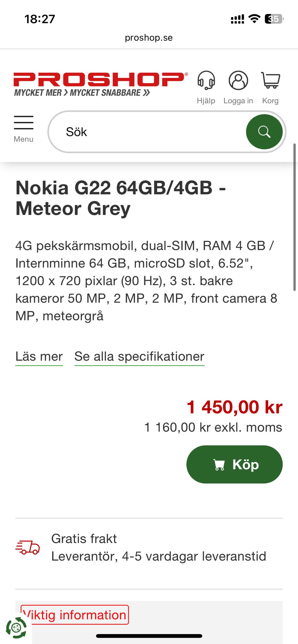Tap the proshop.se address bar
This screenshot has width=298, height=644.
149,37
